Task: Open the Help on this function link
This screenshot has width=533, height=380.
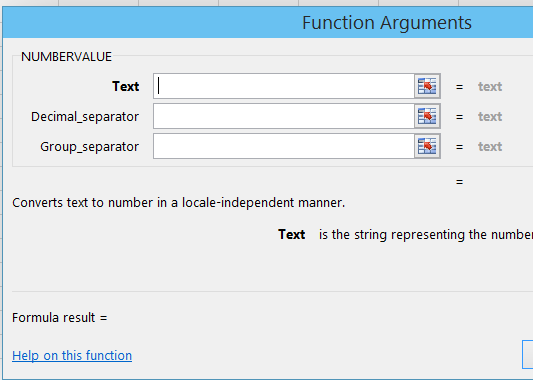Action: 72,356
